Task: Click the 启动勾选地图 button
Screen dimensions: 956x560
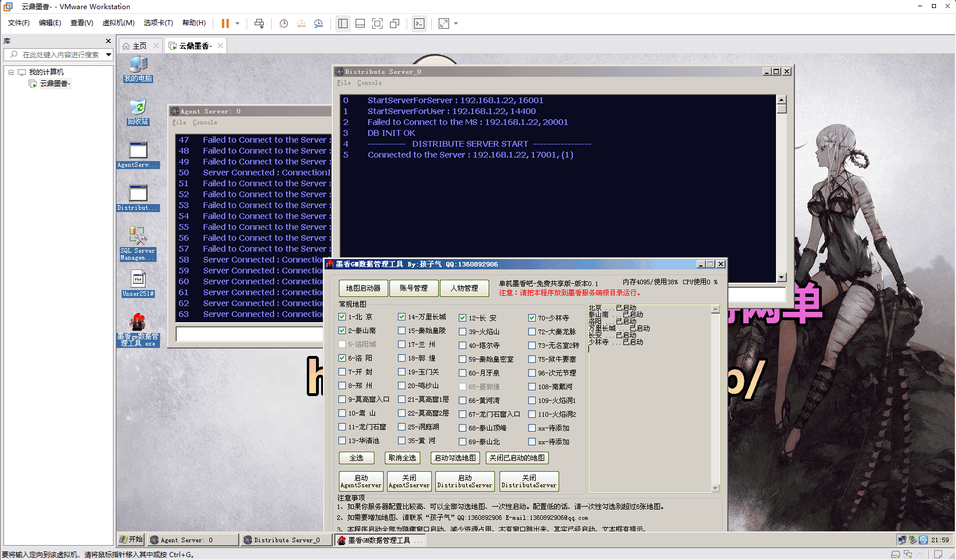Action: [x=455, y=458]
